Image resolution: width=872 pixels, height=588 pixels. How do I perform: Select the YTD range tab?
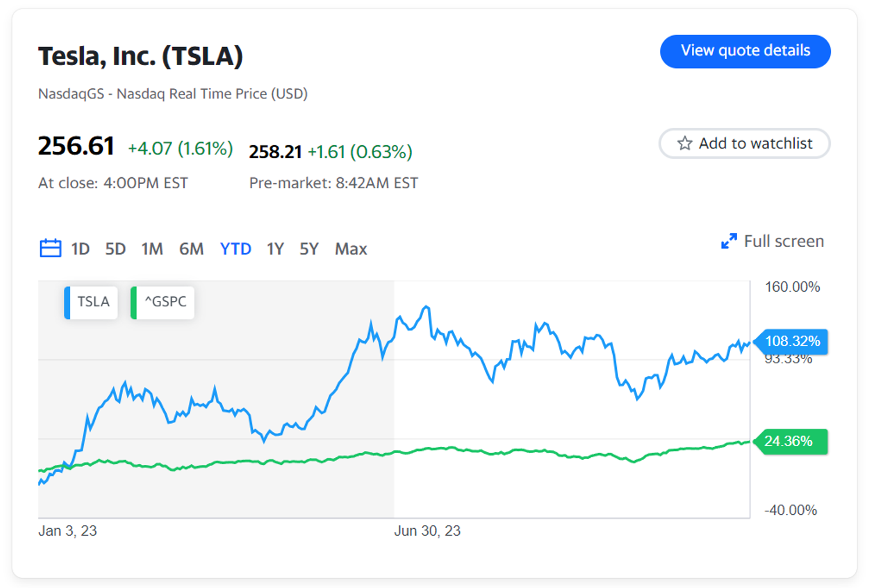tap(235, 249)
